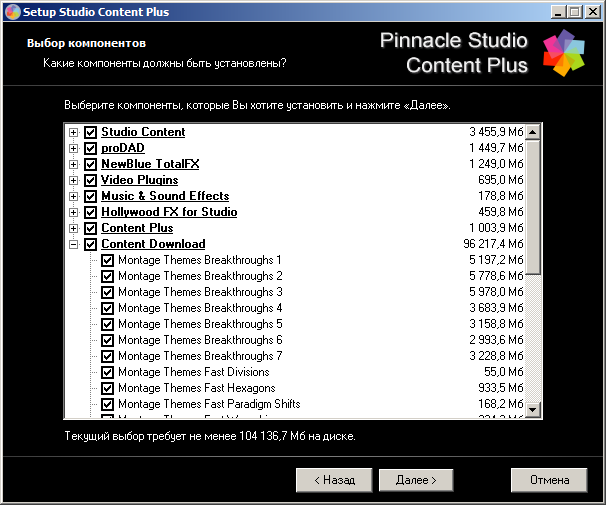
Task: Uncheck the Studio Content checkbox
Action: tap(90, 133)
